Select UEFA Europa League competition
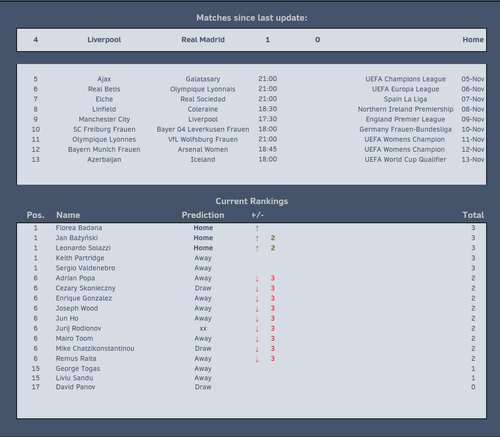The width and height of the screenshot is (500, 437). pos(405,89)
